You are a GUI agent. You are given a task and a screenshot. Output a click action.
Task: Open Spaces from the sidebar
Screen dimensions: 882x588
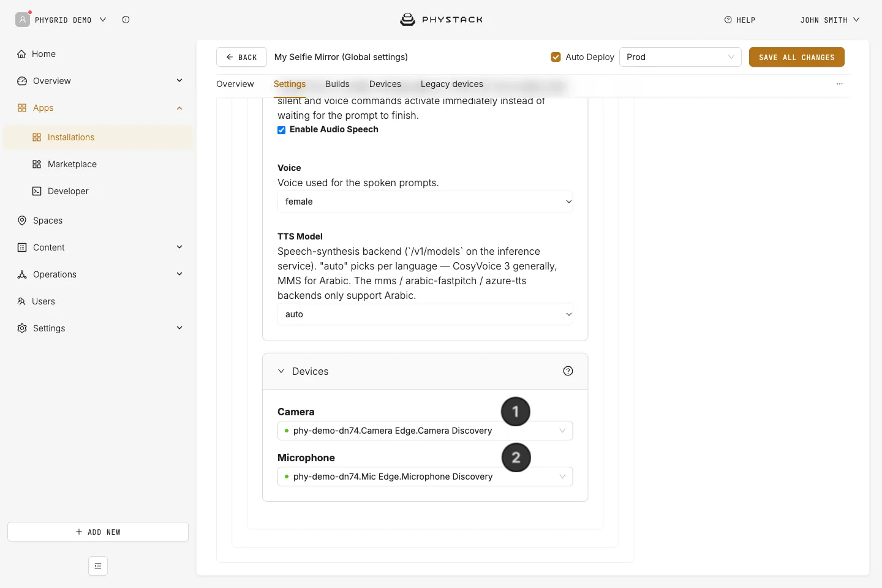tap(48, 221)
